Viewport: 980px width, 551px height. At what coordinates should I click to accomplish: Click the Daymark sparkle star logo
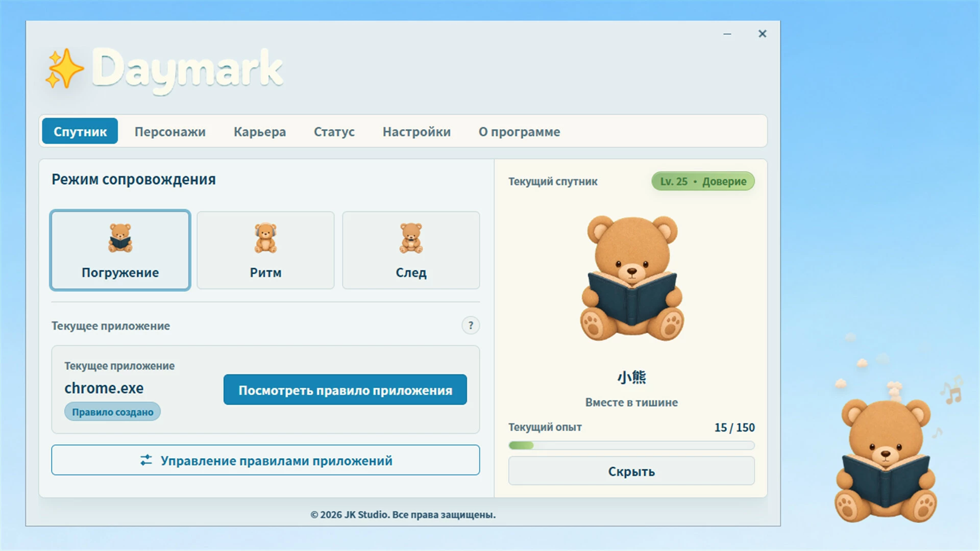[x=64, y=69]
